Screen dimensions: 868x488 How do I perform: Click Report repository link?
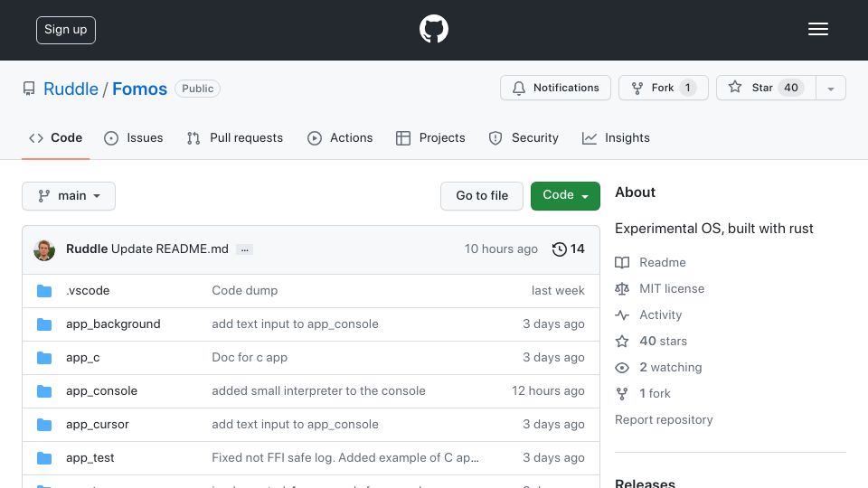point(664,419)
